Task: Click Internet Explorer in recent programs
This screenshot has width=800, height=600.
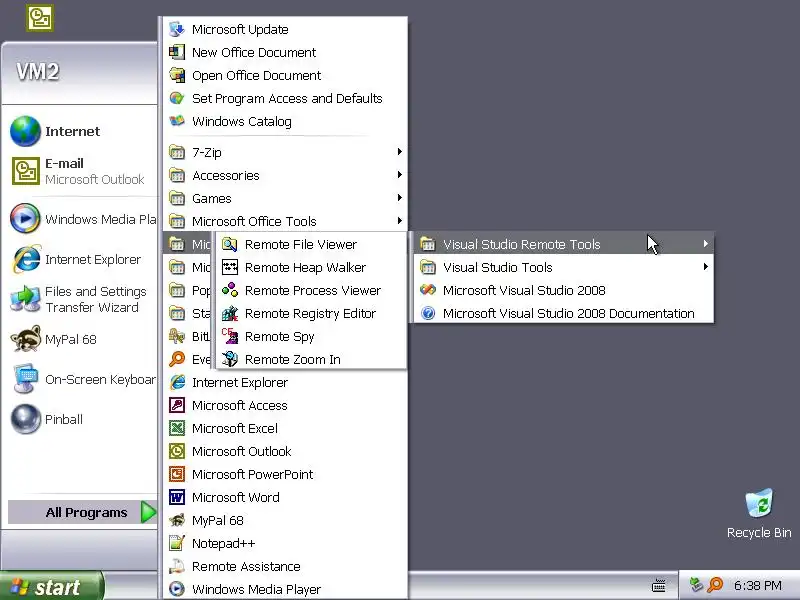Action: [x=81, y=259]
